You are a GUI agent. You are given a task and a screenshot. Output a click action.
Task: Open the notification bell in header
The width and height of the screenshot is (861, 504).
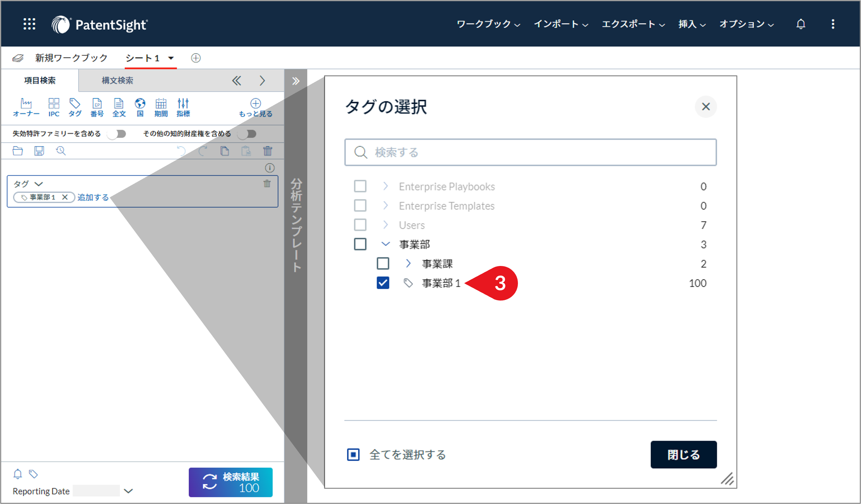pyautogui.click(x=801, y=24)
